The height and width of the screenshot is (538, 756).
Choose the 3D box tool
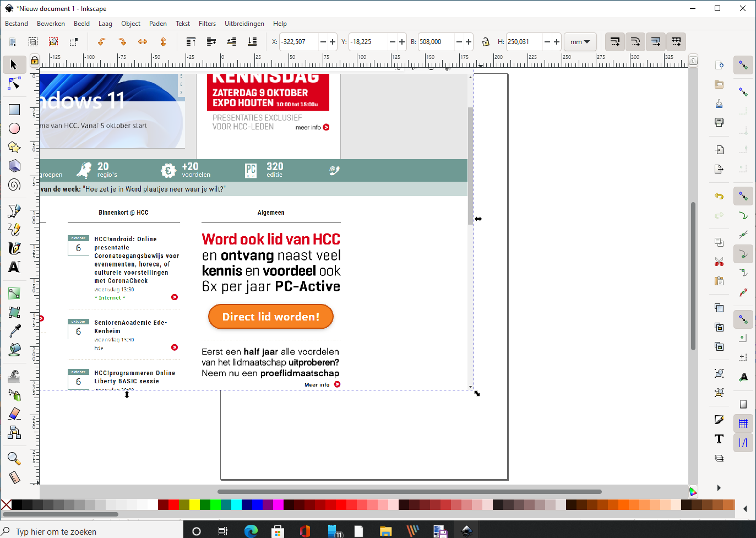[14, 166]
